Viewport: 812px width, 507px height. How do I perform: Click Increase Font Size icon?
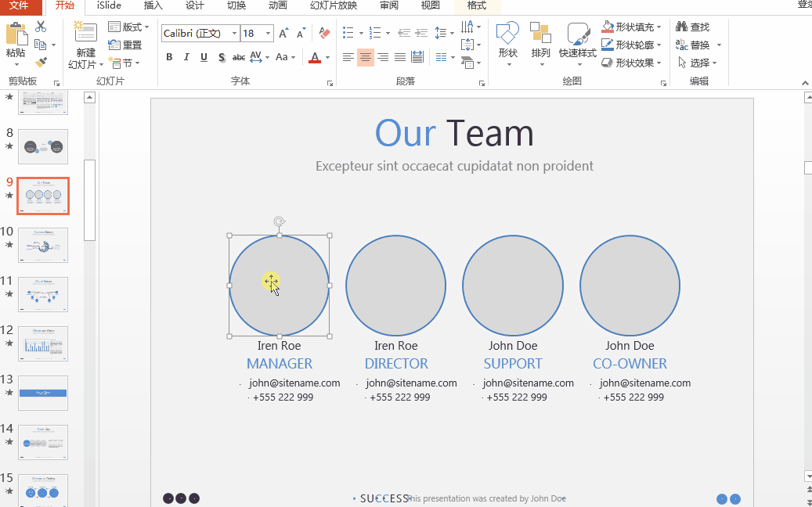[x=283, y=33]
